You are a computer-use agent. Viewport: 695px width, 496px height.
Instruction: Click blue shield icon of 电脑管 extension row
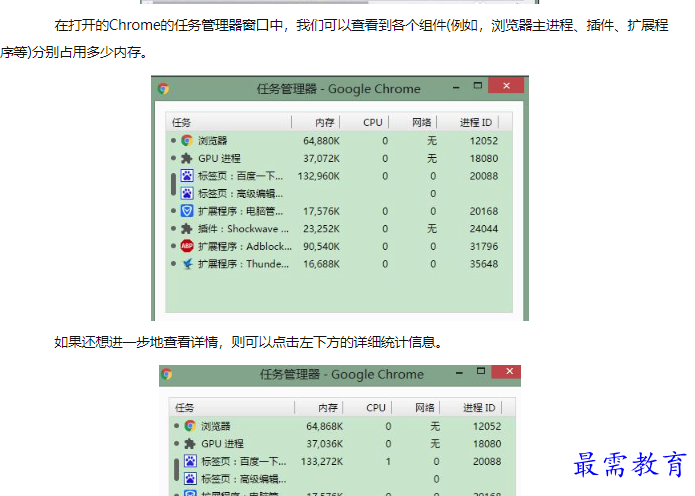click(187, 211)
